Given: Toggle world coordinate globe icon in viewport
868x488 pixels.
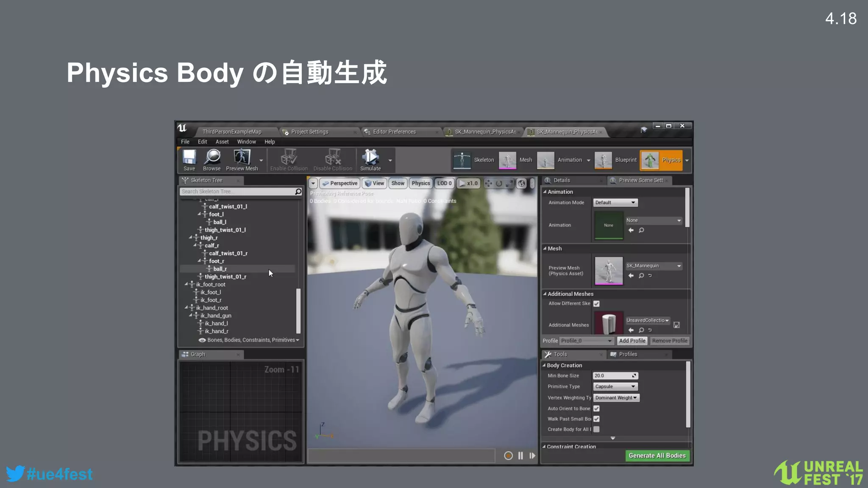Looking at the screenshot, I should click(x=521, y=183).
